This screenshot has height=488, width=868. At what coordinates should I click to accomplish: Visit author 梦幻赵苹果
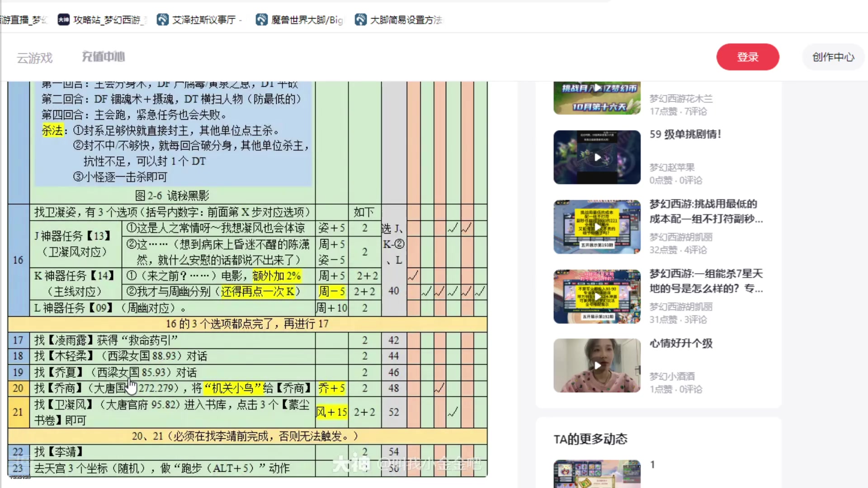(x=672, y=167)
